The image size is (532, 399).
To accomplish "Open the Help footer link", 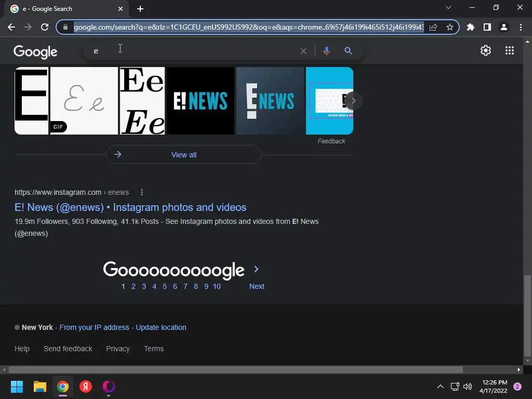I will [x=22, y=349].
